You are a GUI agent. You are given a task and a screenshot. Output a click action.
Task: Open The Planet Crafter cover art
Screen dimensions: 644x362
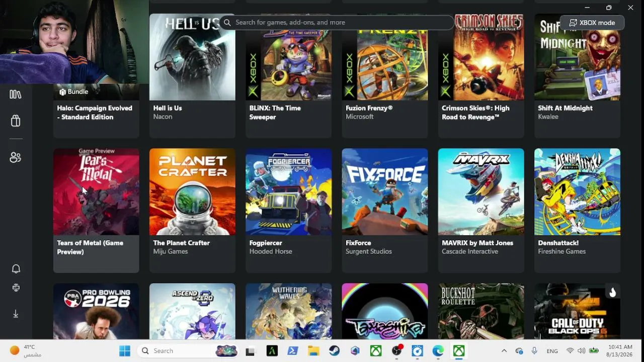192,192
